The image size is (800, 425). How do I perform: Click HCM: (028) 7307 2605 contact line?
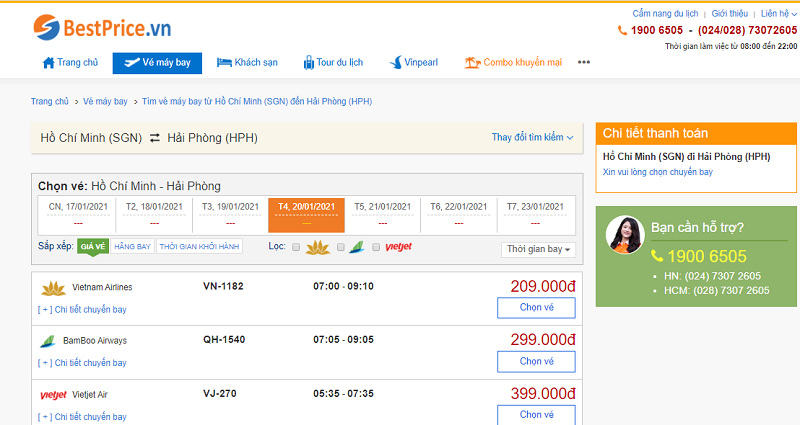pyautogui.click(x=716, y=290)
